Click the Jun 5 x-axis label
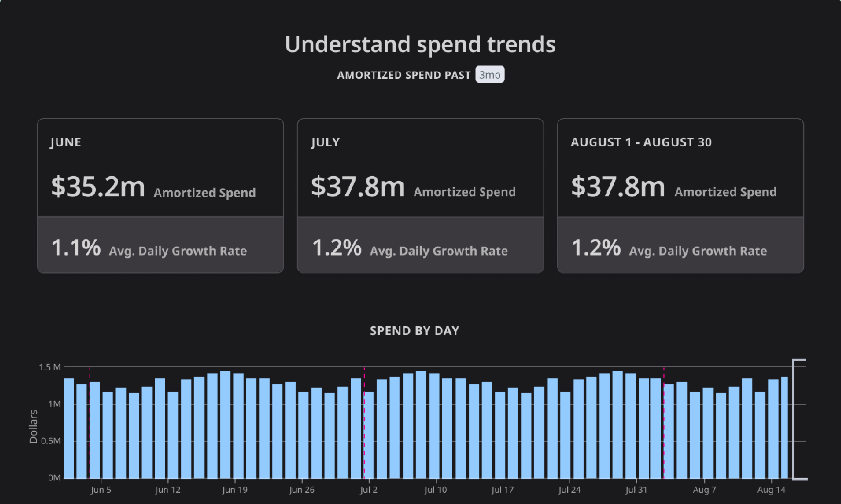This screenshot has width=841, height=504. (x=101, y=490)
